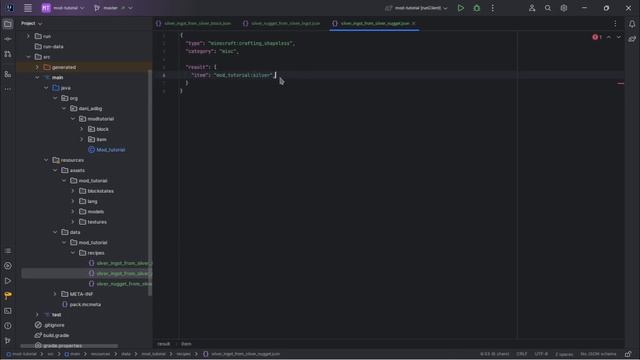
Task: Open the main hamburger menu
Action: 28,8
